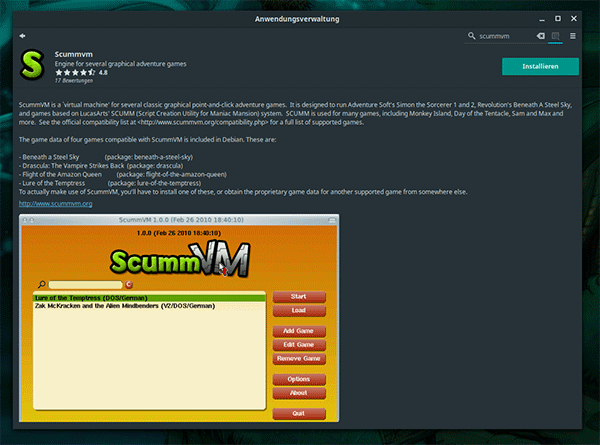Click the magnifier icon in the search box
The width and height of the screenshot is (600, 445).
coord(472,36)
